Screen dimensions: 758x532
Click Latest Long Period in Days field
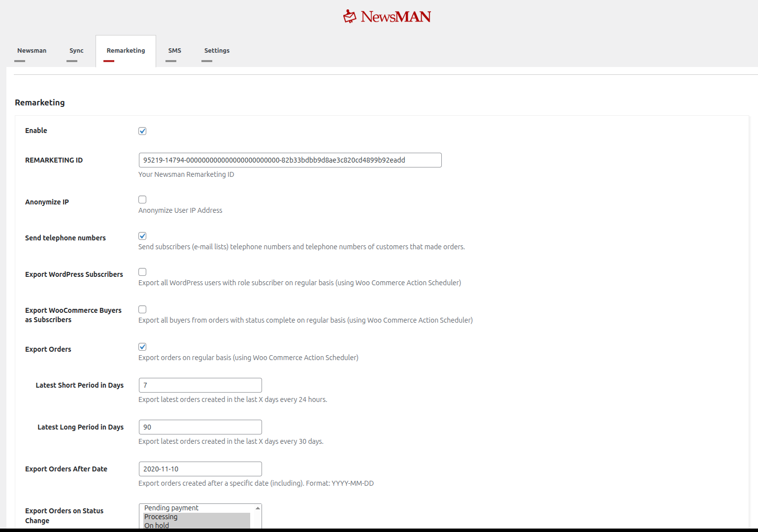[x=200, y=427]
